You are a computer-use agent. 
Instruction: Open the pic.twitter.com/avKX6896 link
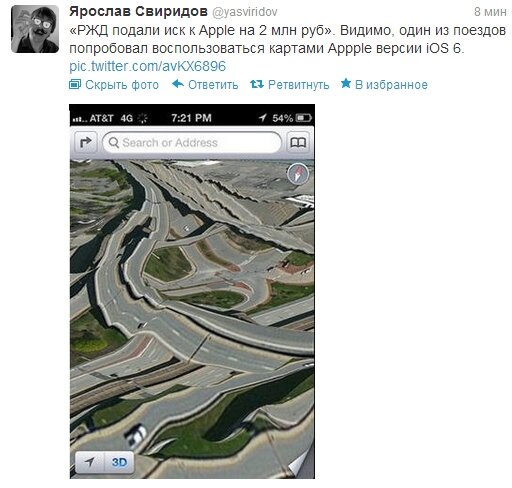click(x=147, y=66)
